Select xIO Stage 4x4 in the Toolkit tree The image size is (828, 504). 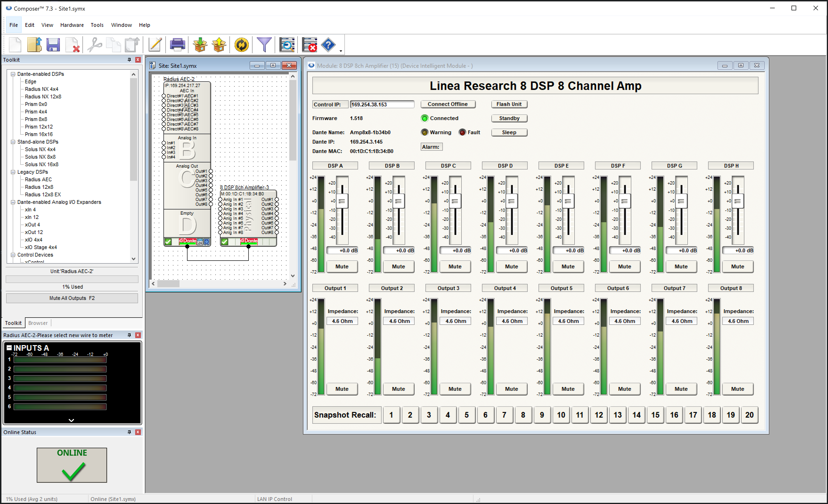(x=41, y=247)
